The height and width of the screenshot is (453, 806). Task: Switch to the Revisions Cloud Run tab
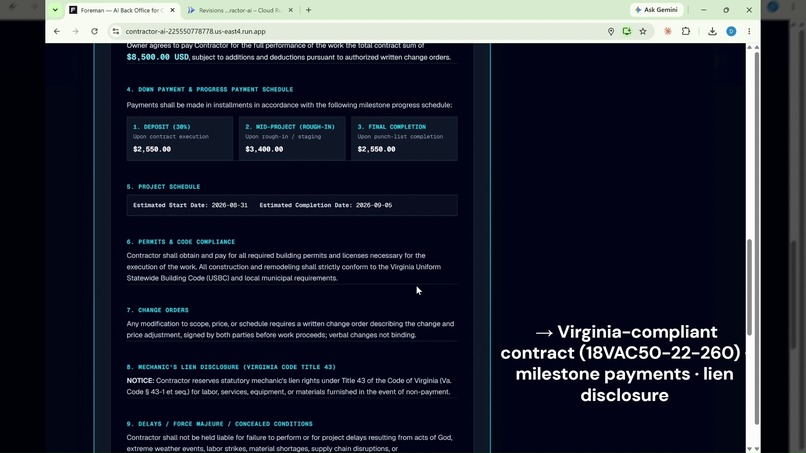point(240,10)
